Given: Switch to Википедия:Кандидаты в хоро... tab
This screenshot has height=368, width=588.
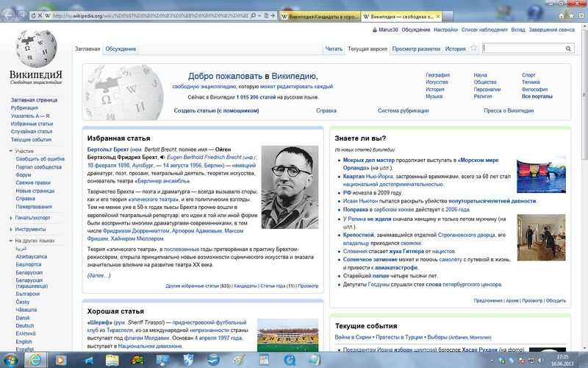Looking at the screenshot, I should pos(320,16).
